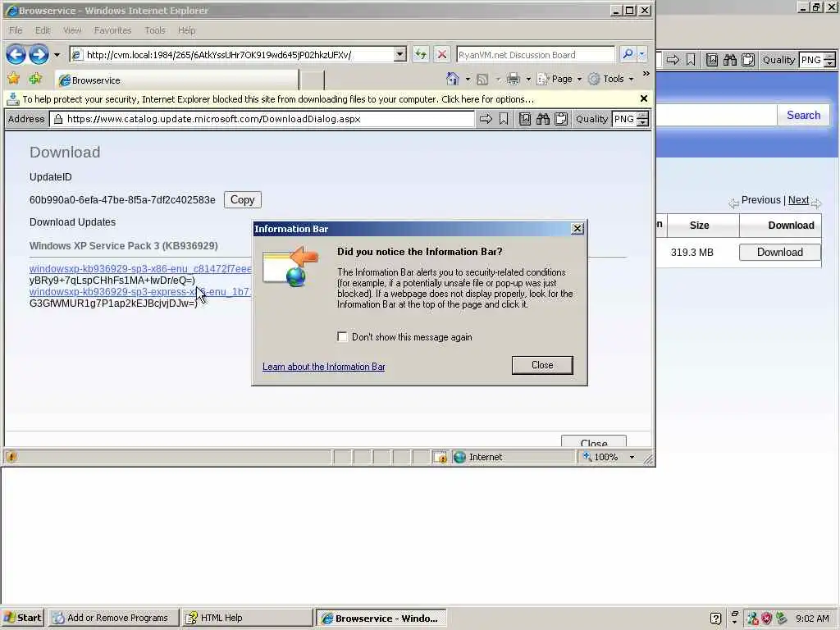This screenshot has width=840, height=630.
Task: Click clipboard icon in front Browservice toolbar
Action: 561,119
